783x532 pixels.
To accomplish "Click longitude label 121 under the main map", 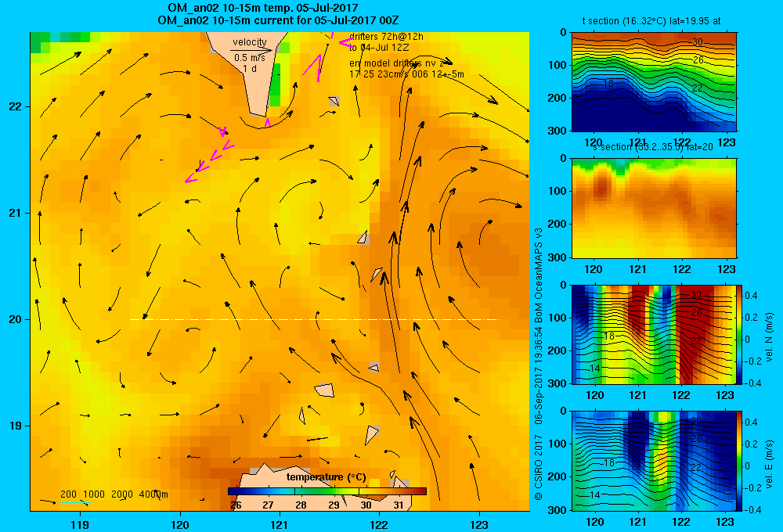I will pyautogui.click(x=280, y=524).
